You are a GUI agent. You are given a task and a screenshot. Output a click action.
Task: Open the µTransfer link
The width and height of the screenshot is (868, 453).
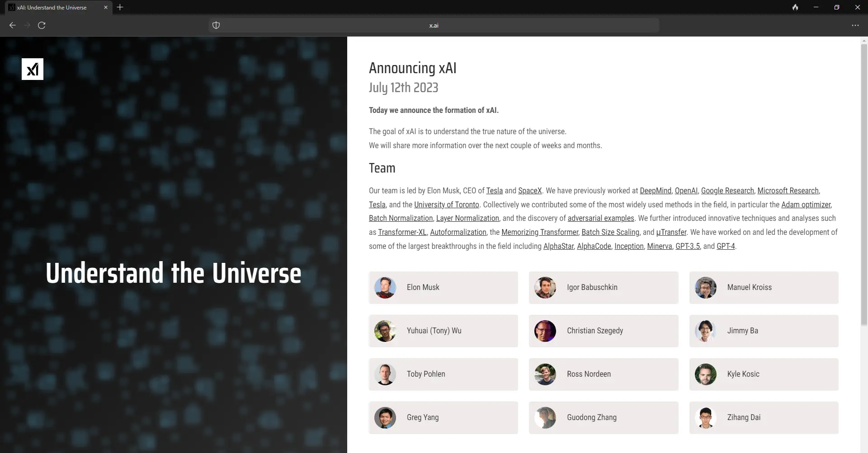pyautogui.click(x=671, y=232)
